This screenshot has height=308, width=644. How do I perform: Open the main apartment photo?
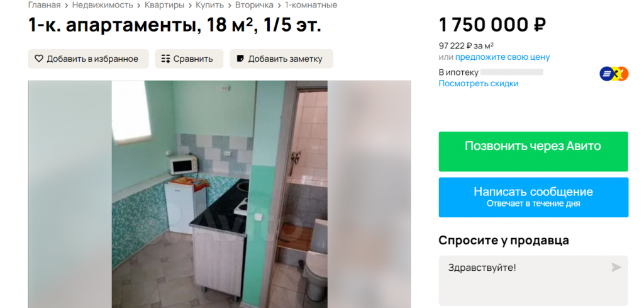pyautogui.click(x=219, y=194)
